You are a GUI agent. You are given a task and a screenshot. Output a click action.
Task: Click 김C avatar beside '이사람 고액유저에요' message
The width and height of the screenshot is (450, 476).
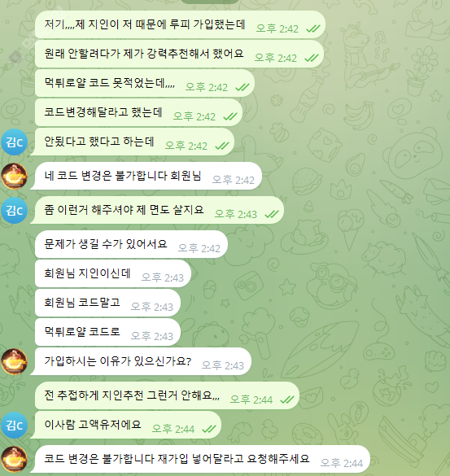(x=15, y=425)
